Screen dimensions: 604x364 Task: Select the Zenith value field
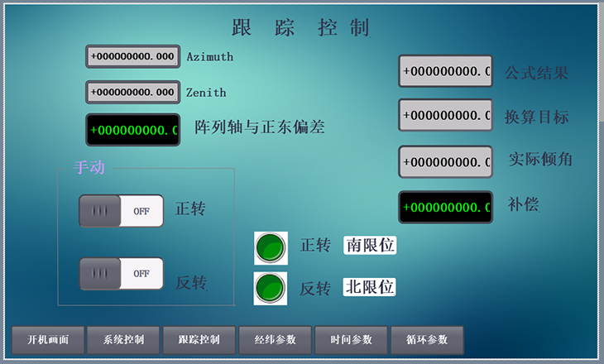(x=132, y=92)
